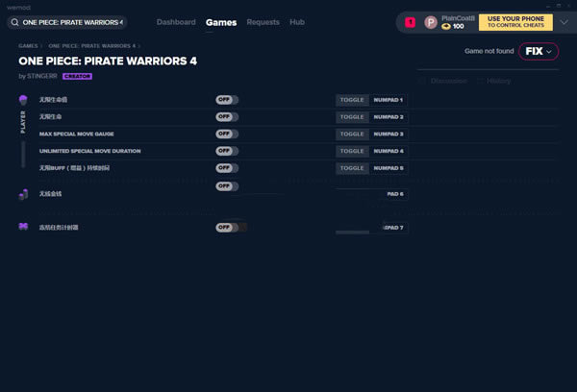Expand the account menu chevron
The image size is (577, 392).
(x=564, y=22)
